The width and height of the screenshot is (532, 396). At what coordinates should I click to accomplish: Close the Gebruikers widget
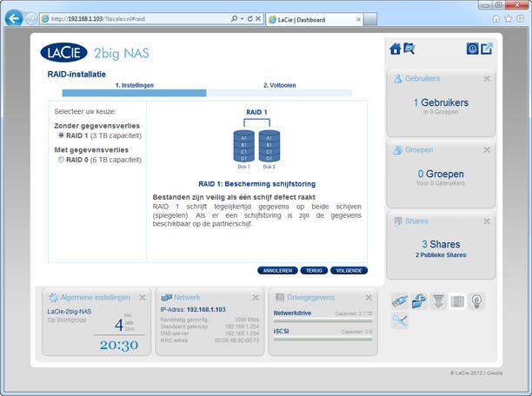point(487,79)
